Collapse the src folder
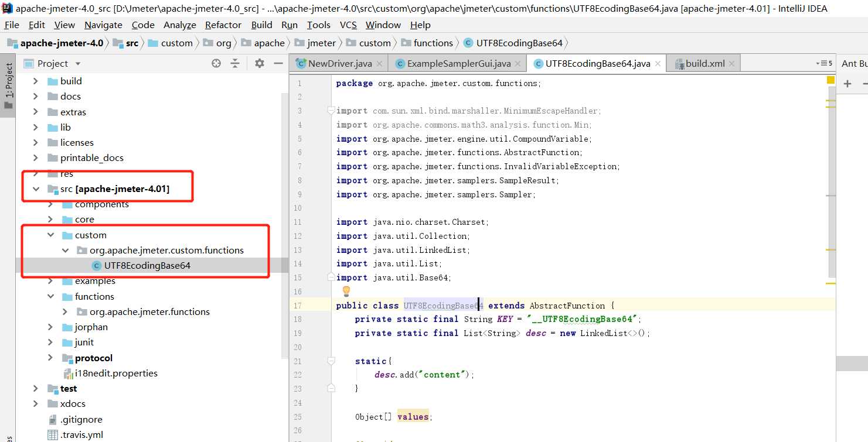 point(36,189)
